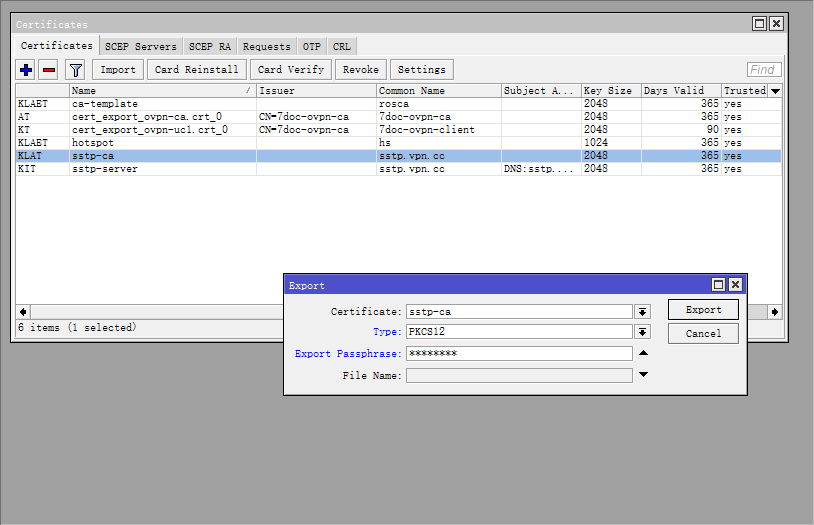Click the Export Passphrase input field

click(519, 353)
